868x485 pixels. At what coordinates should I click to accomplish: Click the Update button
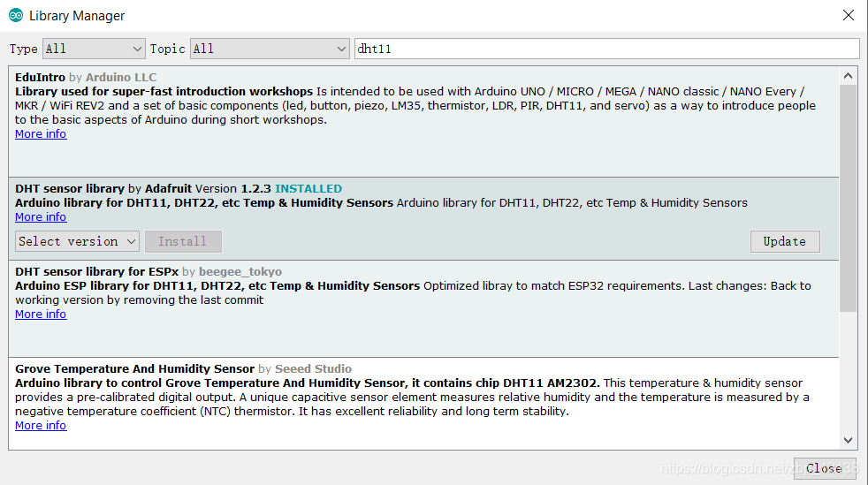pos(785,242)
